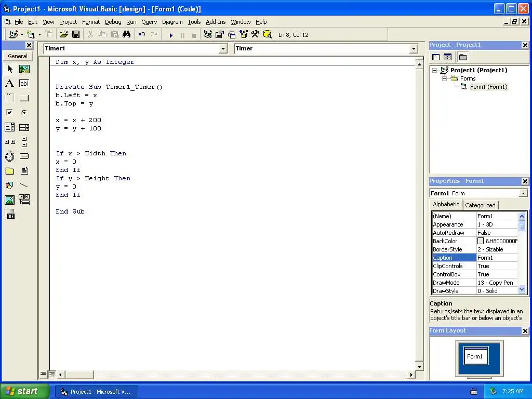Viewport: 532px width, 399px height.
Task: Open the procedure dropdown showing Timer
Action: tap(413, 49)
